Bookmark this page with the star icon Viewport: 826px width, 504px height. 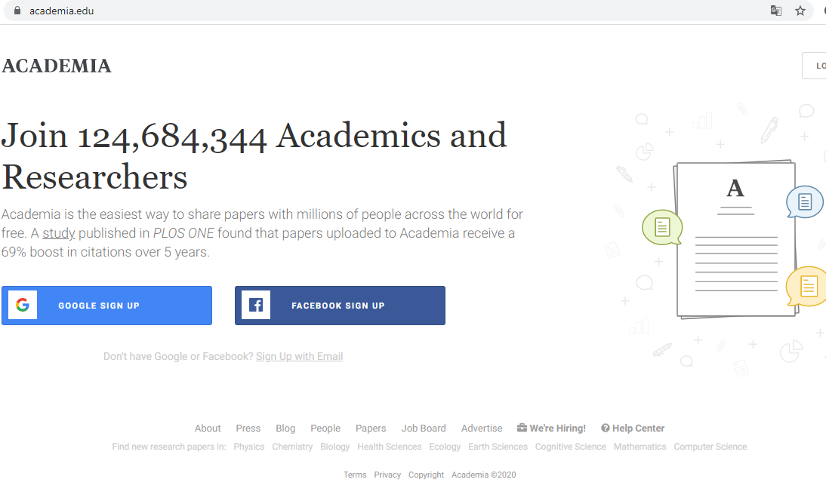[800, 11]
